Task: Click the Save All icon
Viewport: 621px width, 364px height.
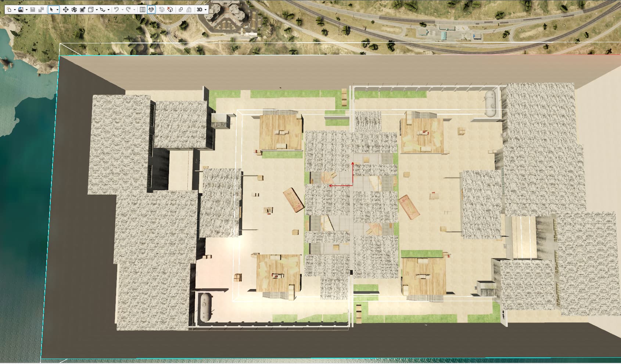Action: (x=41, y=10)
